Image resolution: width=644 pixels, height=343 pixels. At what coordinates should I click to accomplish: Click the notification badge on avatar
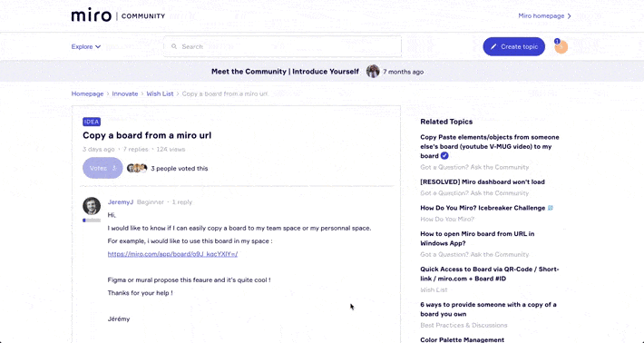[x=557, y=41]
